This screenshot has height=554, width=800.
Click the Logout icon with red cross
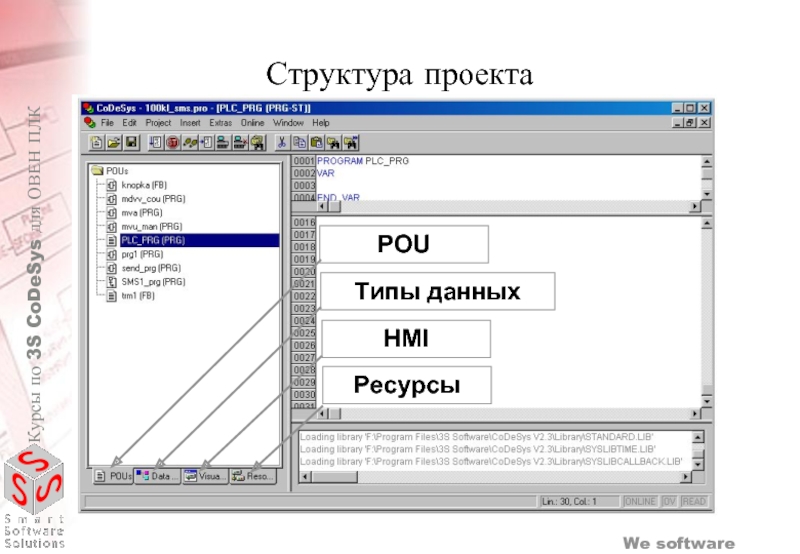pyautogui.click(x=240, y=143)
